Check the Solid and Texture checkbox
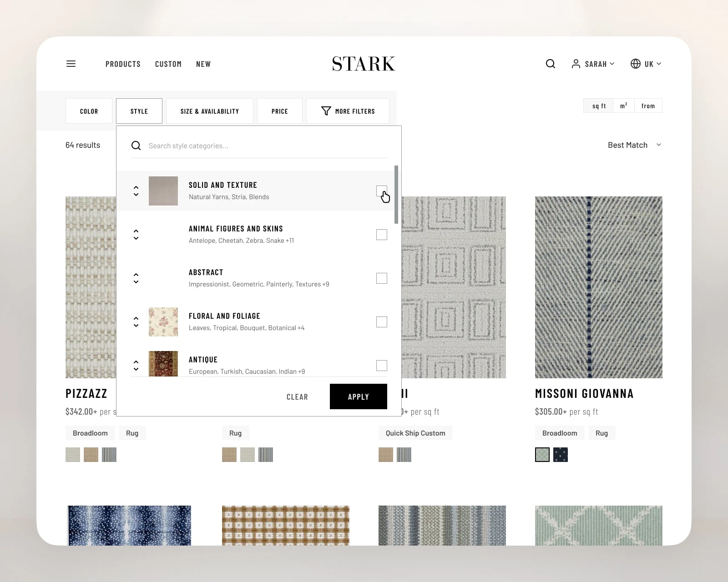Screen dimensions: 728x582 [382, 191]
